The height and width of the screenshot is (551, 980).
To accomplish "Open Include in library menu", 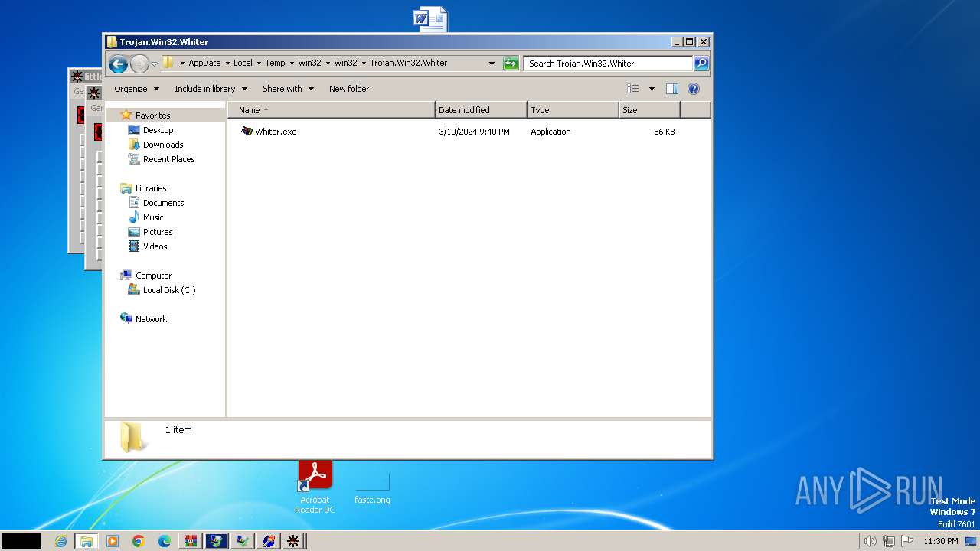I will (211, 89).
